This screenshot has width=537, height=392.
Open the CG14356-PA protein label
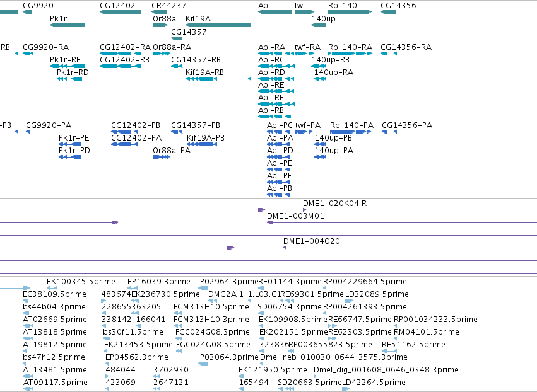tap(407, 125)
